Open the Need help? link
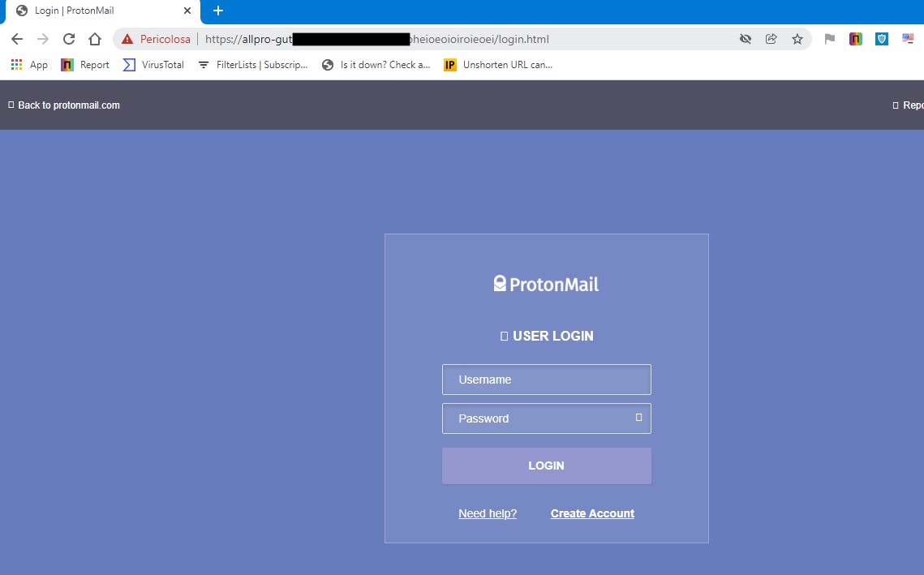This screenshot has width=924, height=575. tap(488, 513)
